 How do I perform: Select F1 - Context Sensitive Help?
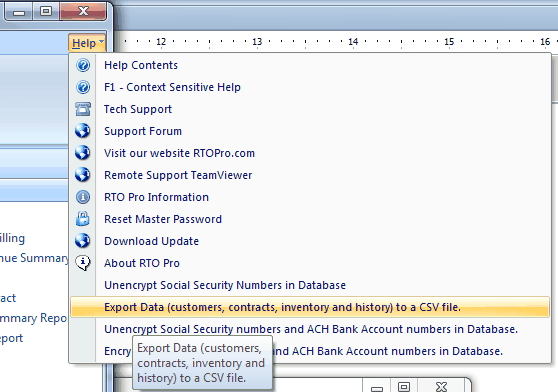tap(310, 87)
